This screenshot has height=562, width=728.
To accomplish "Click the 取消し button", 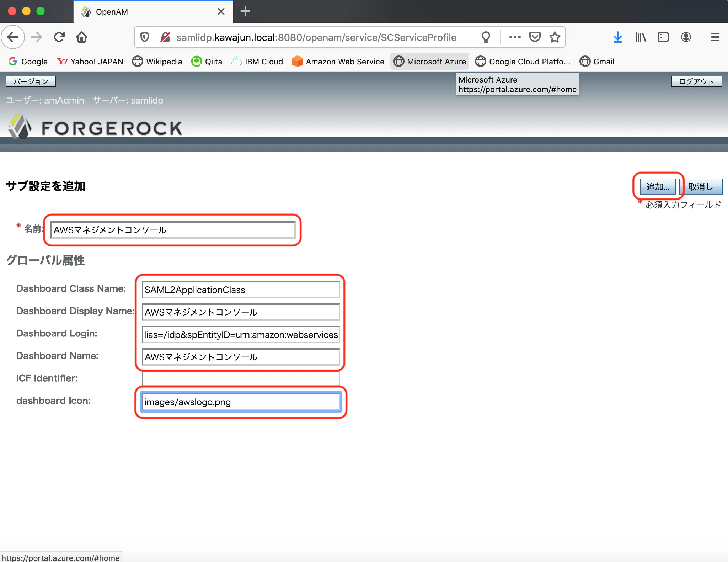I will [701, 186].
